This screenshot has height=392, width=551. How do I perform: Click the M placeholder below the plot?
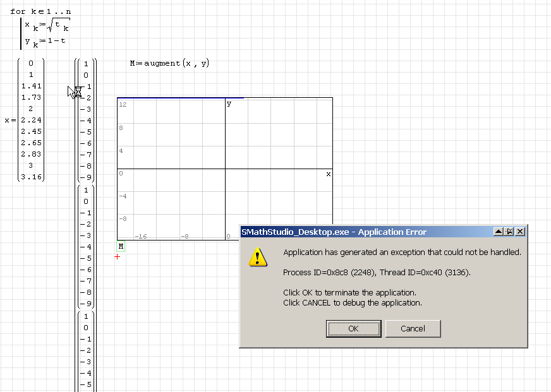(x=121, y=246)
